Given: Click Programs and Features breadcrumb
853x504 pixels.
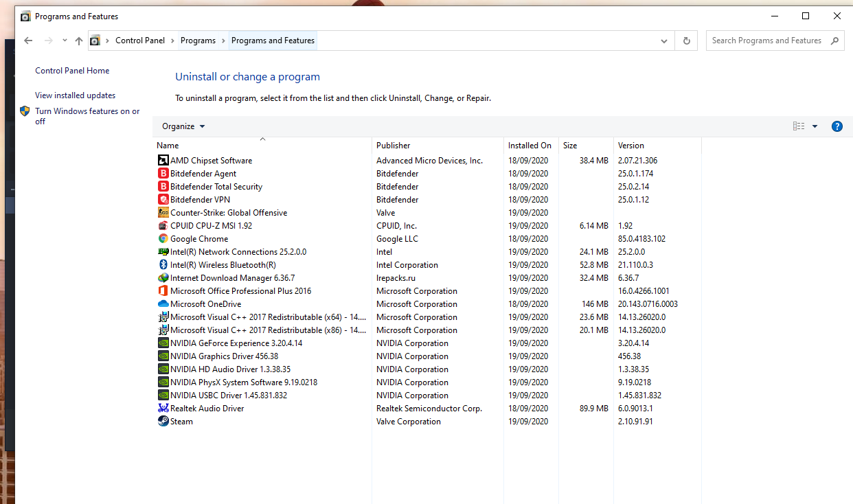Looking at the screenshot, I should pos(273,41).
